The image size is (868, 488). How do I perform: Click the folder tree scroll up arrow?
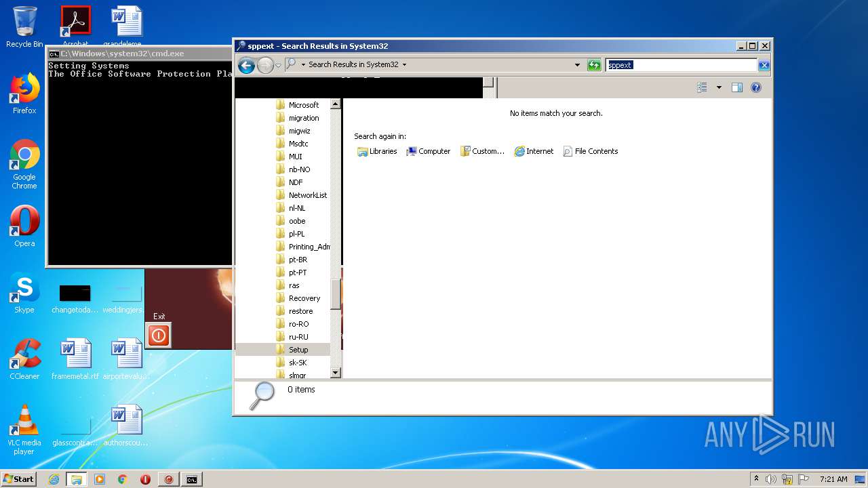[335, 104]
